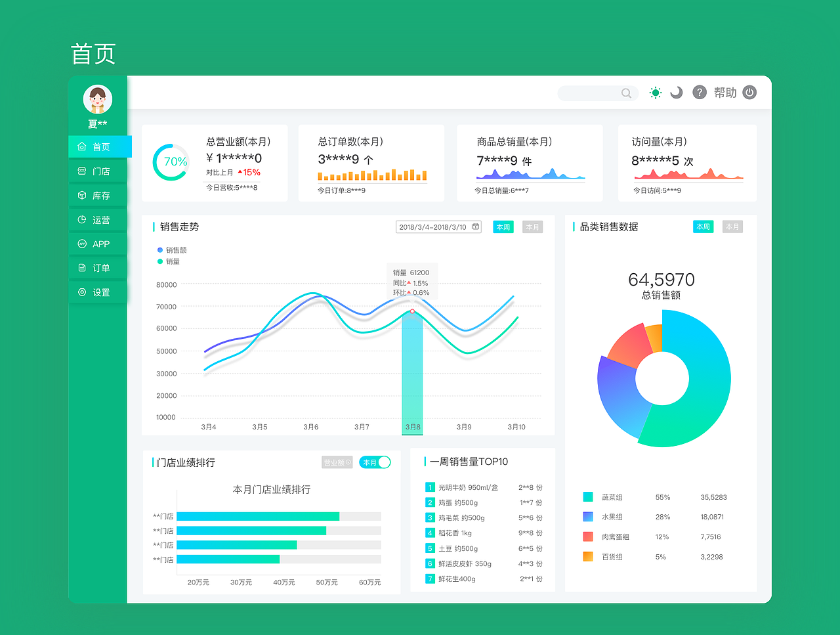Viewport: 840px width, 635px height.
Task: Click the 营业额 button in 门店业绩排行
Action: pos(337,462)
